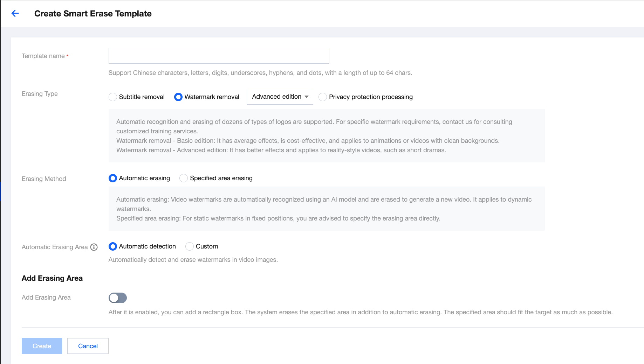The height and width of the screenshot is (364, 644).
Task: Click the Template name field label
Action: click(x=43, y=56)
